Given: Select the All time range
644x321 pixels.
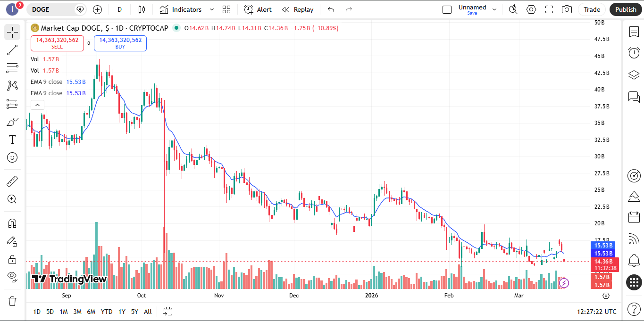Looking at the screenshot, I should click(x=148, y=312).
